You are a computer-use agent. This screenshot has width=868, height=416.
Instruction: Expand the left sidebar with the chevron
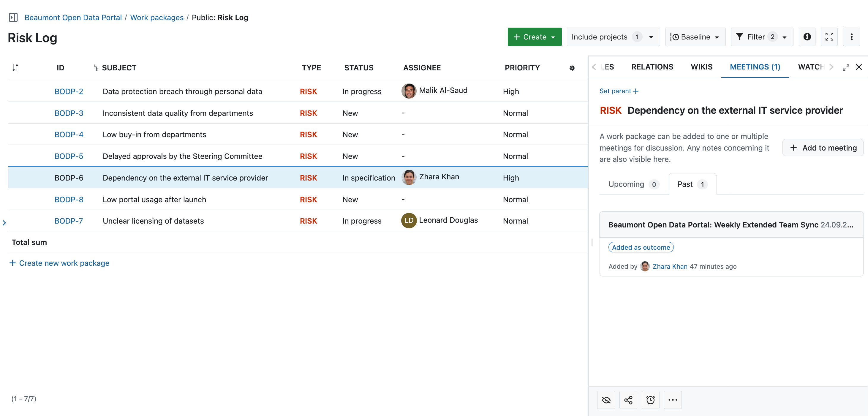(4, 223)
